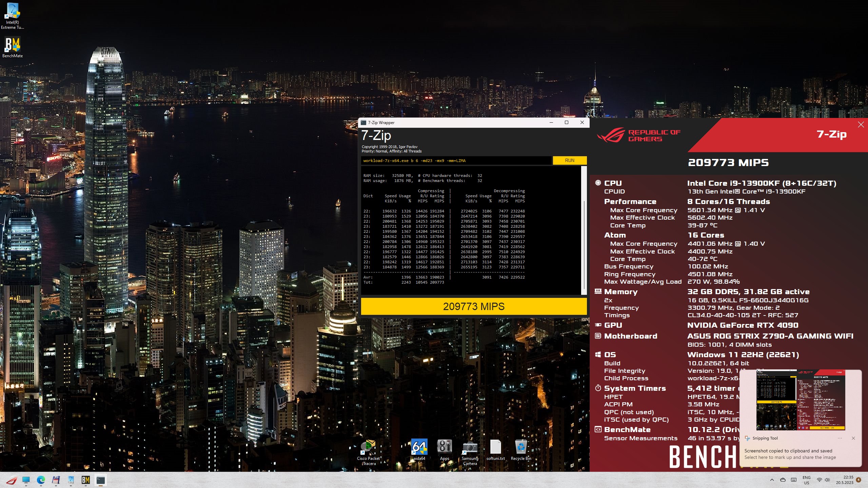Show hidden system tray icons
Viewport: 868px width, 488px height.
click(772, 480)
